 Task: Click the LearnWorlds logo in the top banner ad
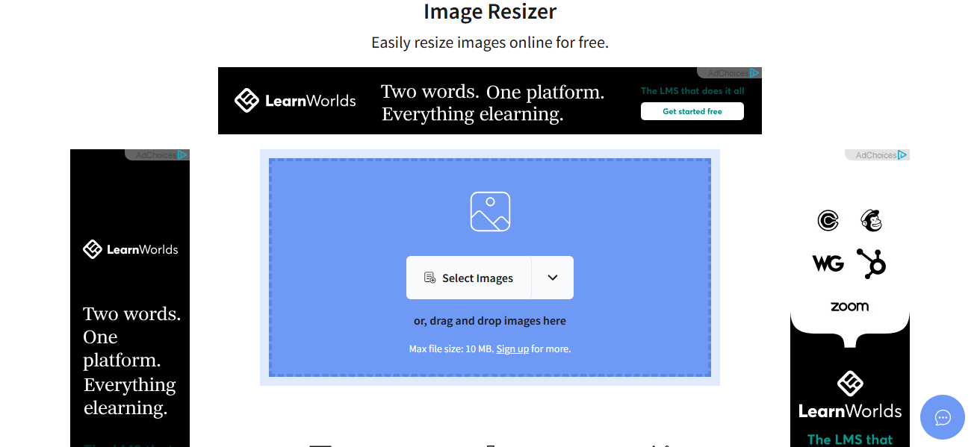point(295,101)
